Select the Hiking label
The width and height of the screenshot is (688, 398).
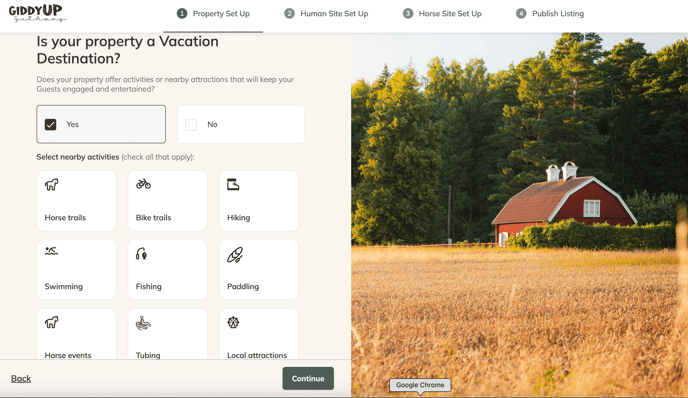coord(238,218)
